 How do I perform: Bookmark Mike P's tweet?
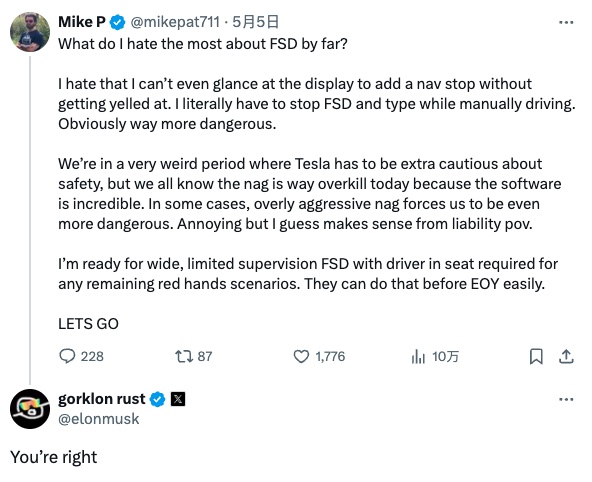536,356
